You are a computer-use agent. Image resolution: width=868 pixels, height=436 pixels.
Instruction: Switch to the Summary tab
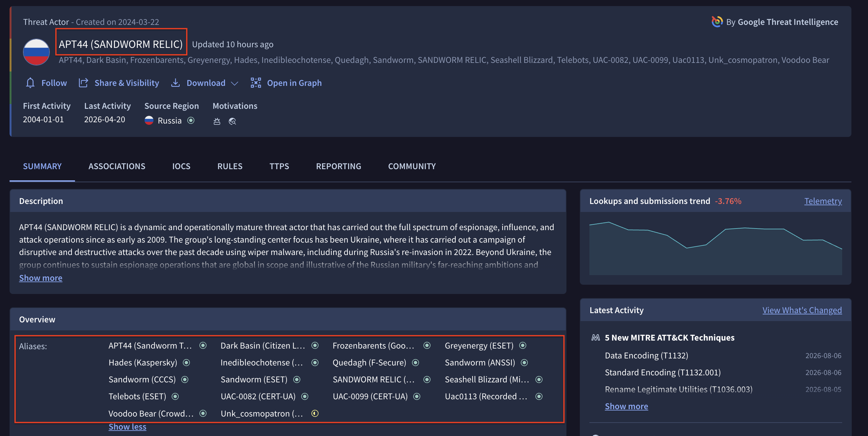pyautogui.click(x=42, y=166)
